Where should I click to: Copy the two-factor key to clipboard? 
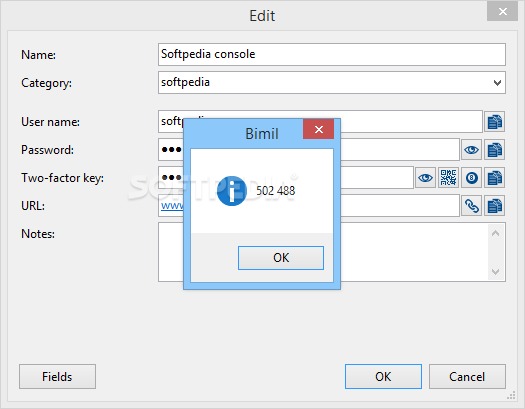[494, 178]
